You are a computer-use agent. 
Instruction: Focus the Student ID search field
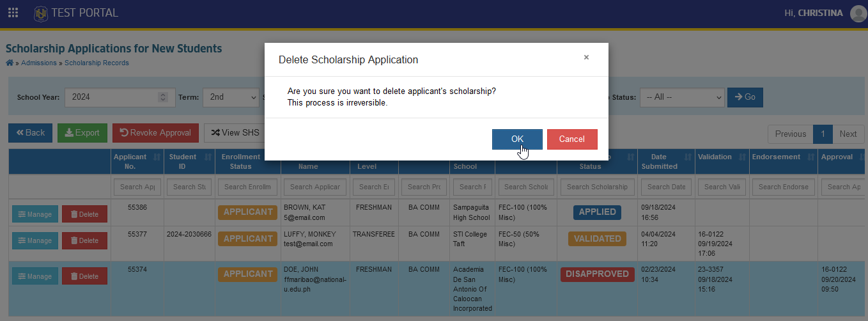tap(189, 187)
